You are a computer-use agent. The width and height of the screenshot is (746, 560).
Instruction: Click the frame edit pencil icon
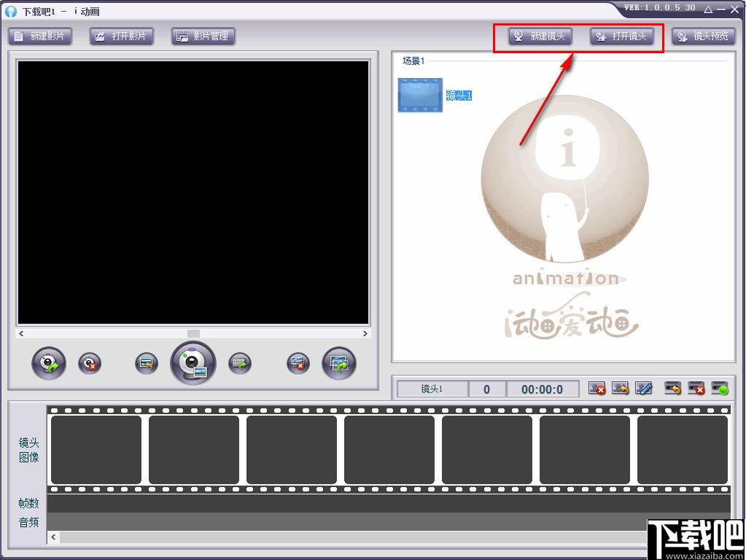644,388
